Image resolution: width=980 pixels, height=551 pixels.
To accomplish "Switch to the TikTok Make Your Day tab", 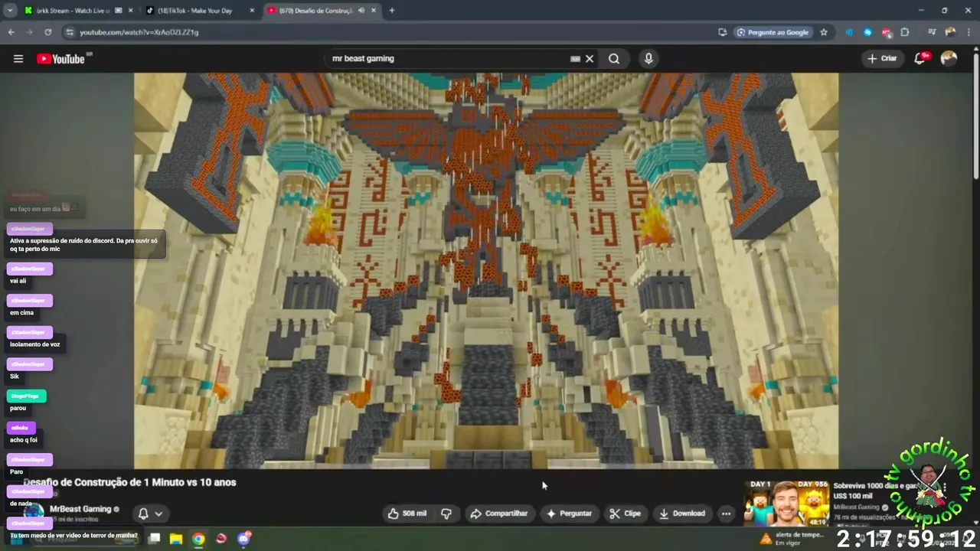I will tap(195, 11).
